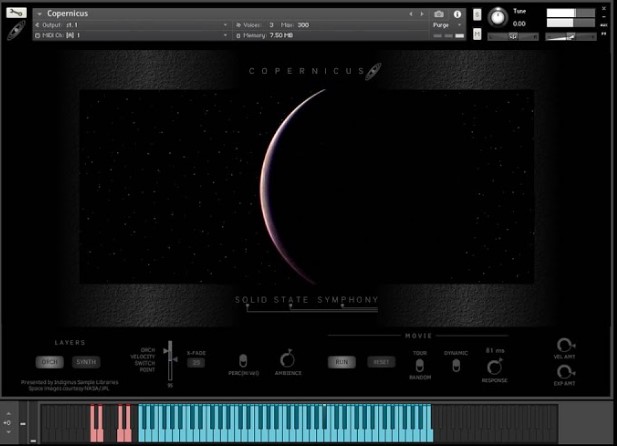Click the X-FADE value box
This screenshot has width=617, height=446.
click(196, 363)
